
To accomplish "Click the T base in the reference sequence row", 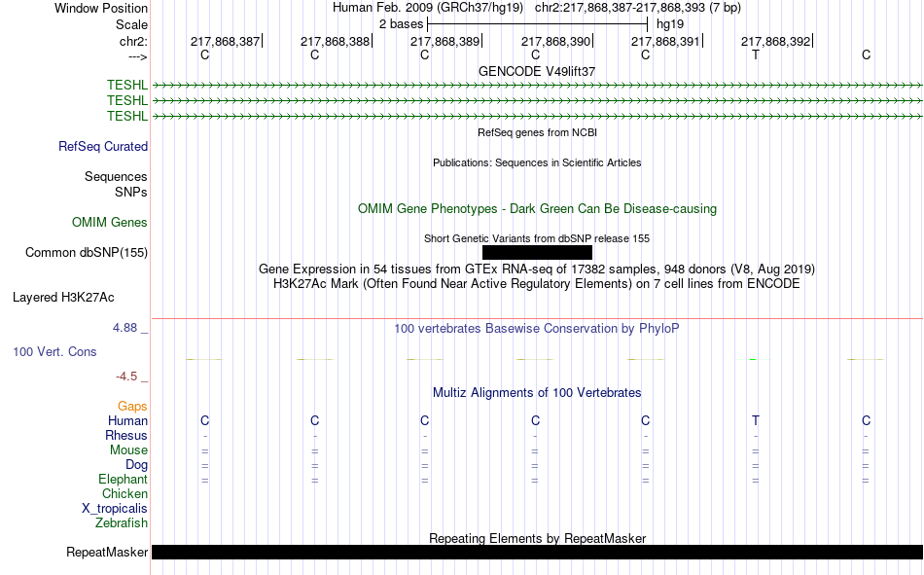I will coord(756,54).
